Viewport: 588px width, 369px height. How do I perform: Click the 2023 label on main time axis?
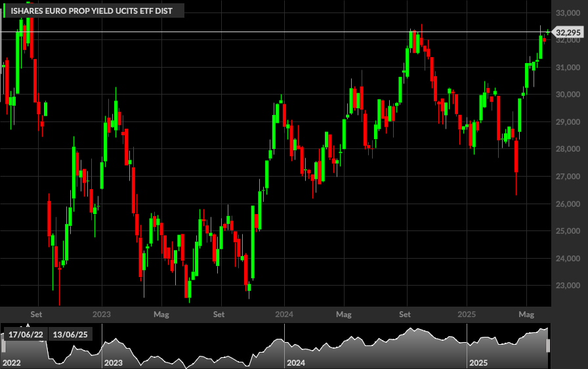point(102,315)
